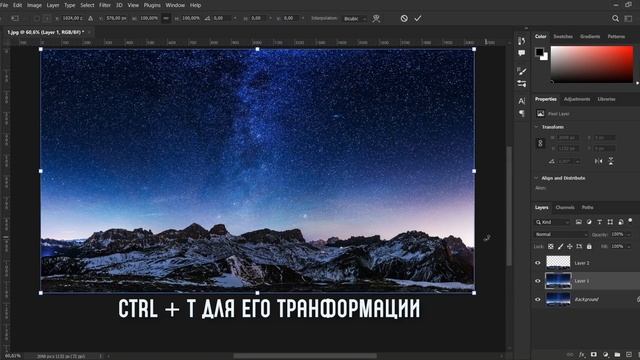Open the layer filter Kind dropdown

click(552, 222)
